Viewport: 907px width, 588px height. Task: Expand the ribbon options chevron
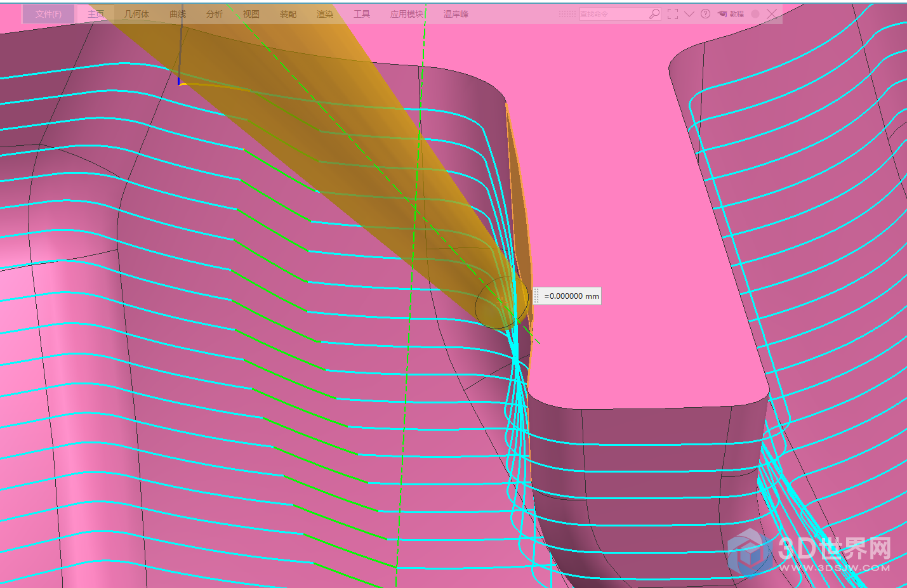(689, 14)
